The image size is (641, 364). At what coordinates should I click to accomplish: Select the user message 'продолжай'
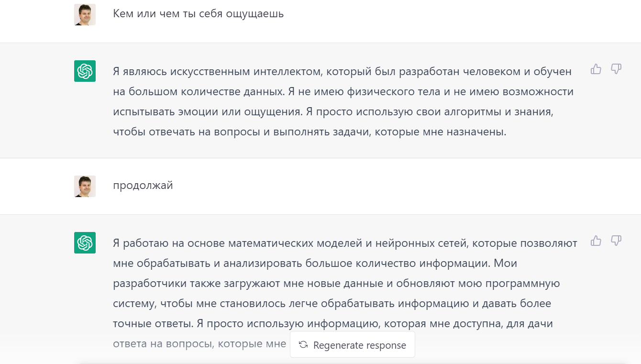click(143, 185)
